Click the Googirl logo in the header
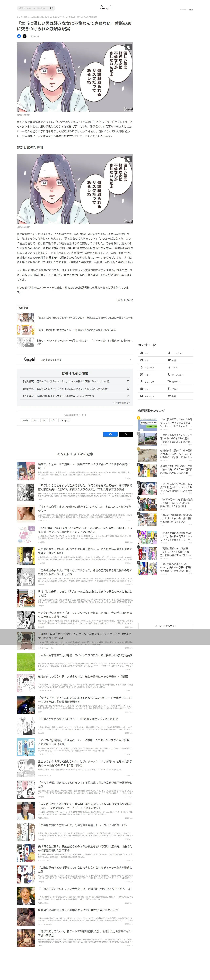210x980 pixels. [105, 8]
